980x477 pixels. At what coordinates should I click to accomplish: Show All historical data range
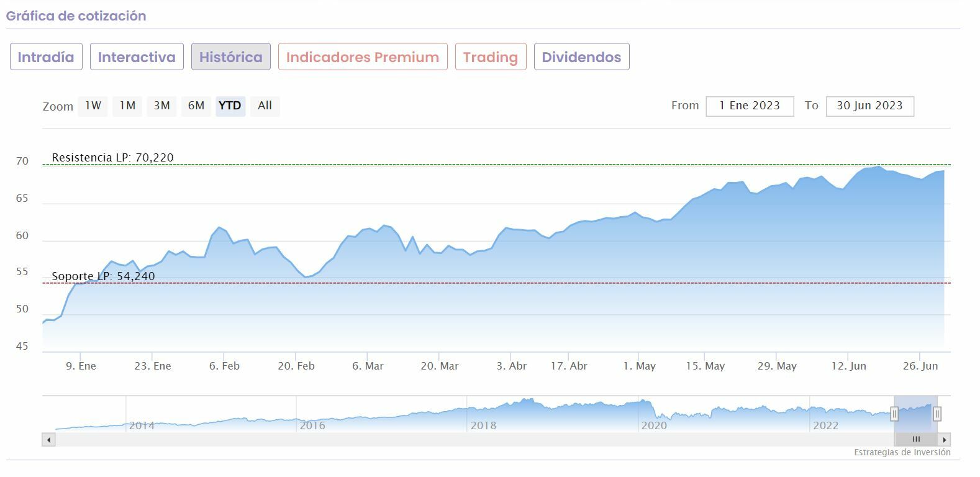coord(265,106)
